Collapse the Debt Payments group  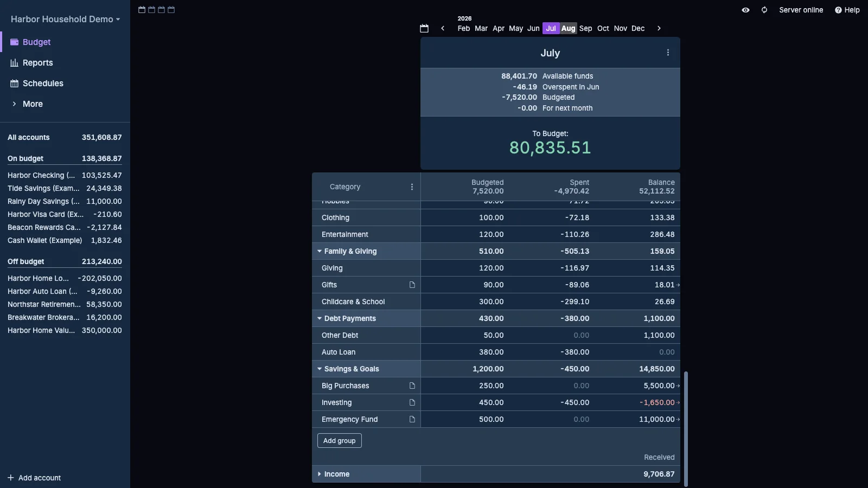[320, 318]
